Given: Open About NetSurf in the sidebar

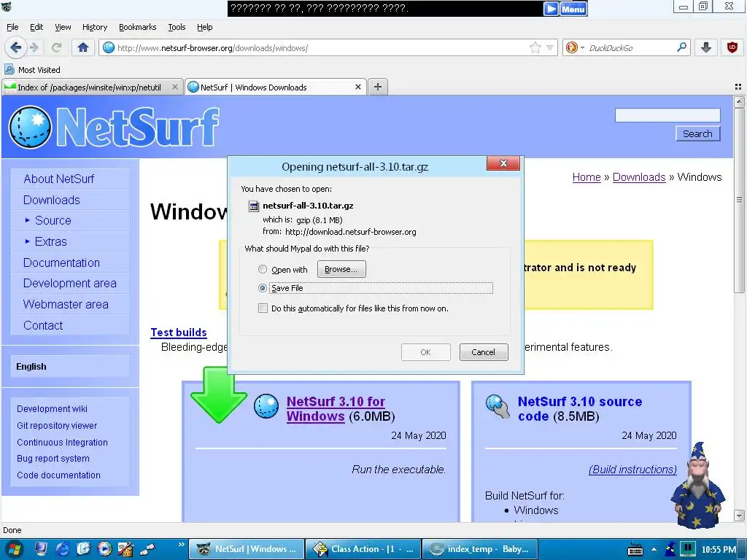Looking at the screenshot, I should coord(58,179).
